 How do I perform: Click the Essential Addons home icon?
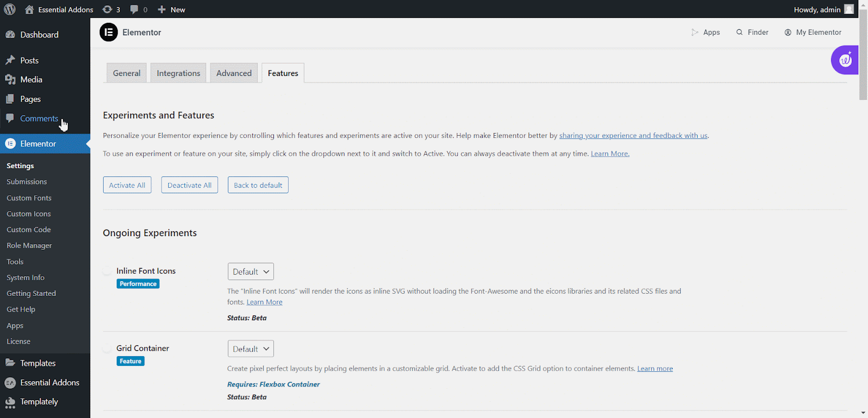click(x=29, y=9)
